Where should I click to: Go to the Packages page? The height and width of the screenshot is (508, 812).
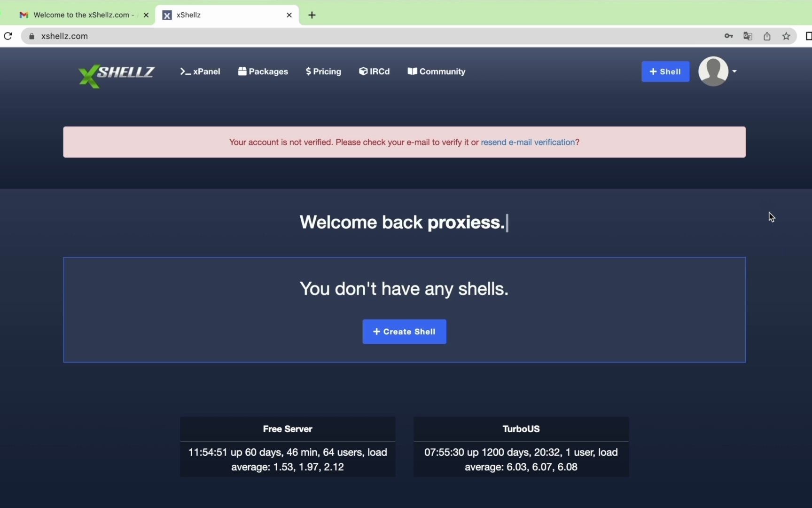tap(263, 71)
